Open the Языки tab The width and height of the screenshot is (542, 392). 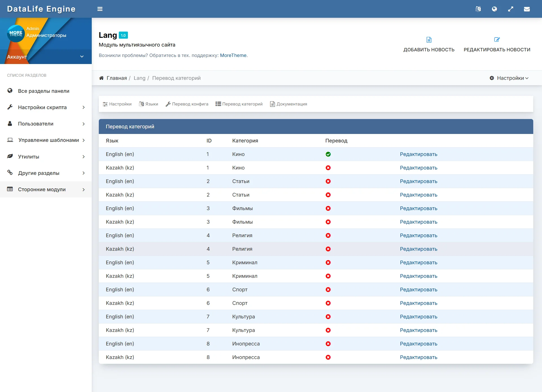(x=148, y=104)
